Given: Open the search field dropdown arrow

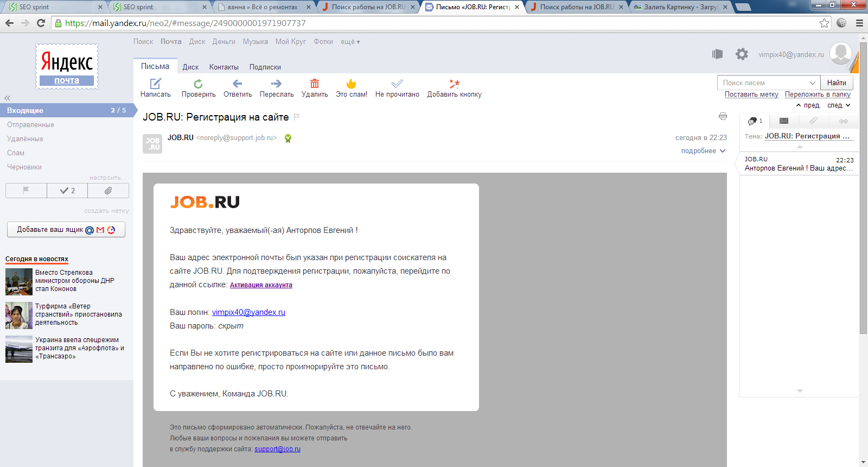Looking at the screenshot, I should [813, 83].
